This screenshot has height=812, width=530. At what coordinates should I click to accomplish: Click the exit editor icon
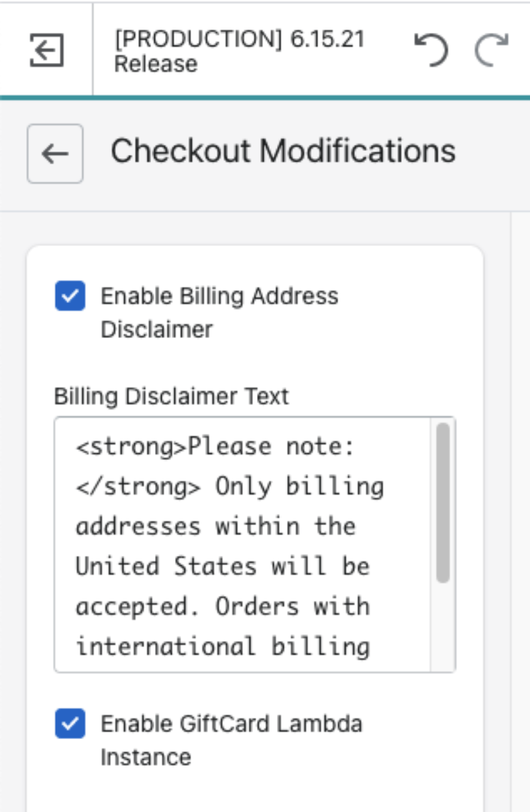pos(46,51)
